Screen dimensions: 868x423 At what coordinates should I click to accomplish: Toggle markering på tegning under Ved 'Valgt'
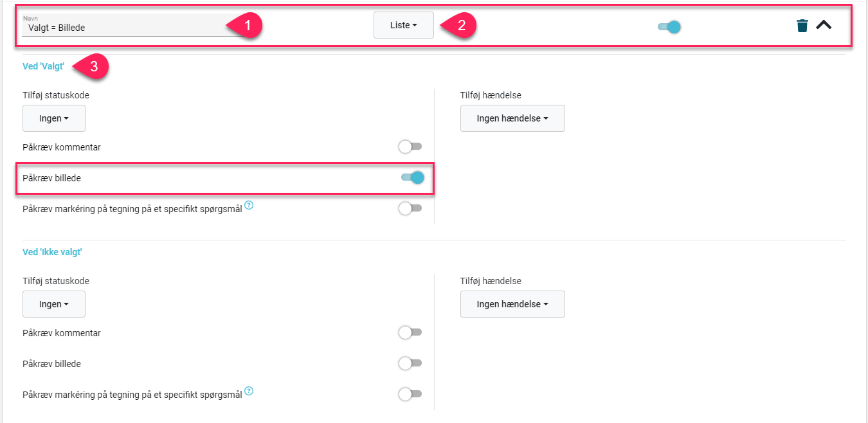click(410, 208)
